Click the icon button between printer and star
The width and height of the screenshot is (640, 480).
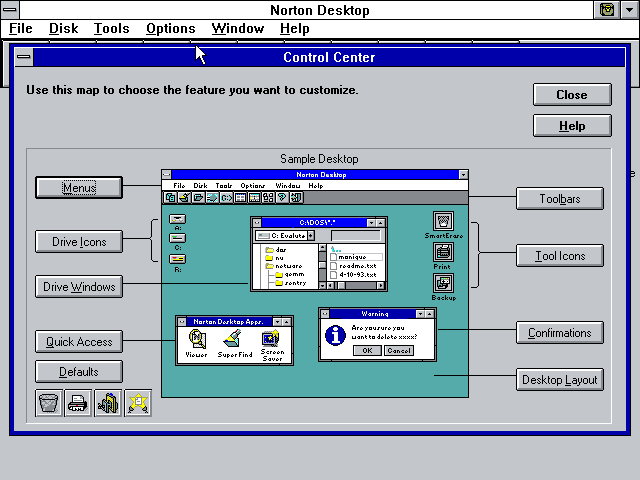click(108, 403)
